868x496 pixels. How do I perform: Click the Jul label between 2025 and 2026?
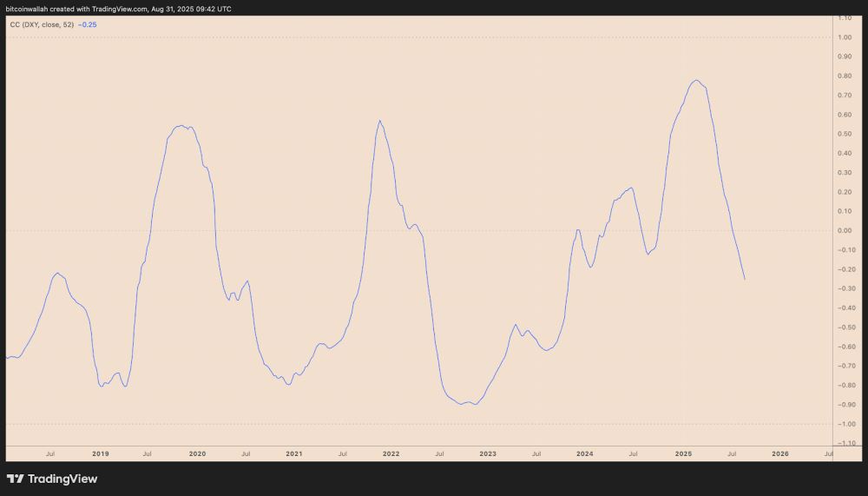(x=732, y=454)
